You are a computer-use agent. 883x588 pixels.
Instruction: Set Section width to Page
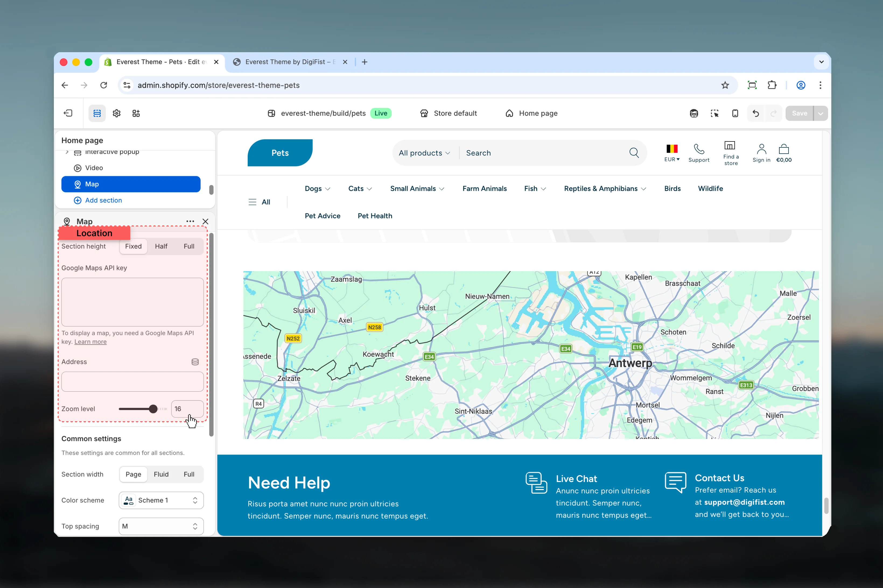tap(133, 474)
